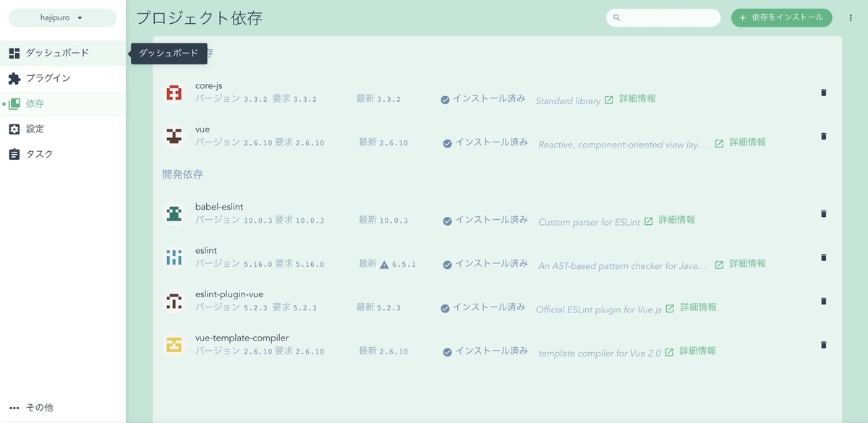Click the babel-eslint package name
The height and width of the screenshot is (423, 868).
[x=219, y=207]
